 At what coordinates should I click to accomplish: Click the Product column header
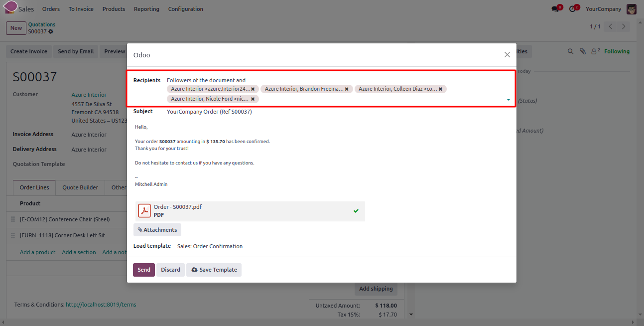pyautogui.click(x=30, y=203)
